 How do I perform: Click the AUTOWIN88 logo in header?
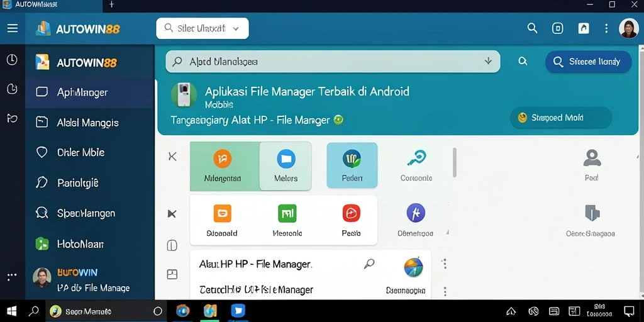point(78,29)
